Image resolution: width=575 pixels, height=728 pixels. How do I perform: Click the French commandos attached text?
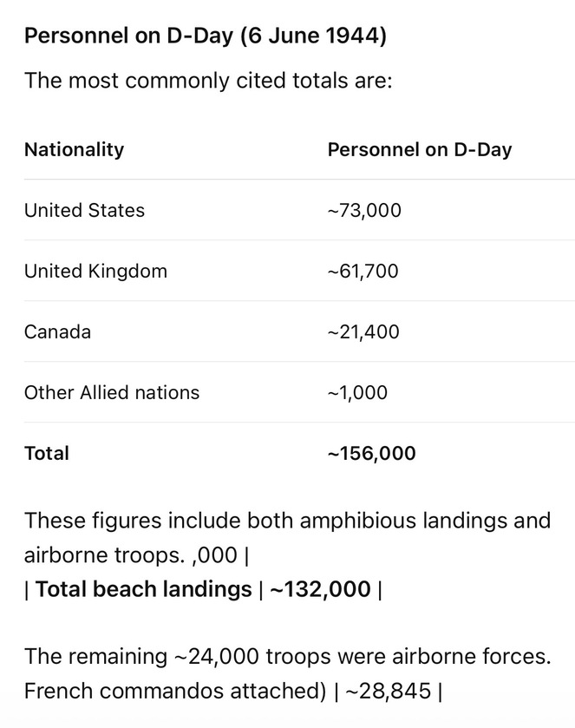[x=176, y=691]
